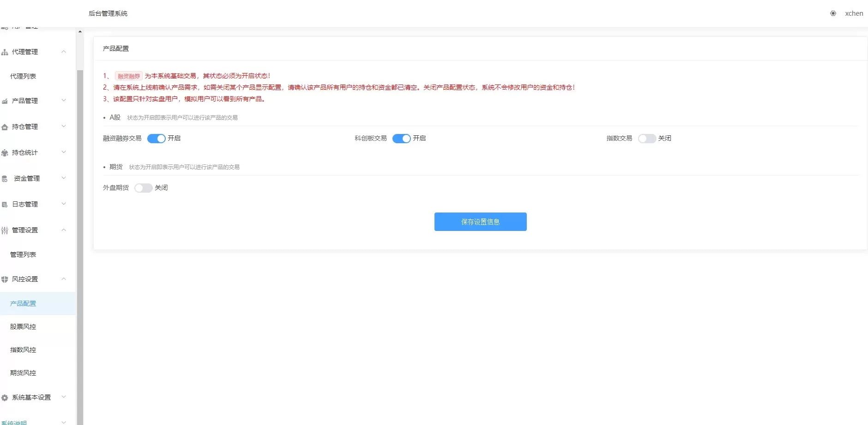Open the xchen user account menu
This screenshot has height=425, width=868.
[854, 13]
